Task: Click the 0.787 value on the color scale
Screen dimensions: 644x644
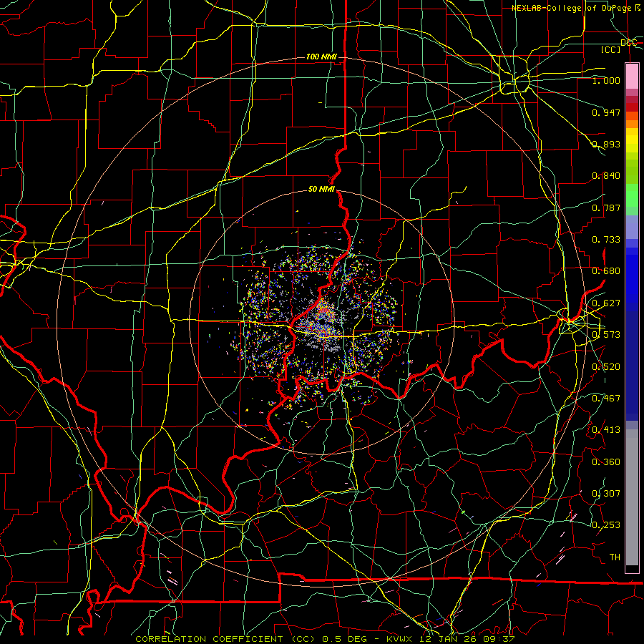Action: click(x=606, y=208)
